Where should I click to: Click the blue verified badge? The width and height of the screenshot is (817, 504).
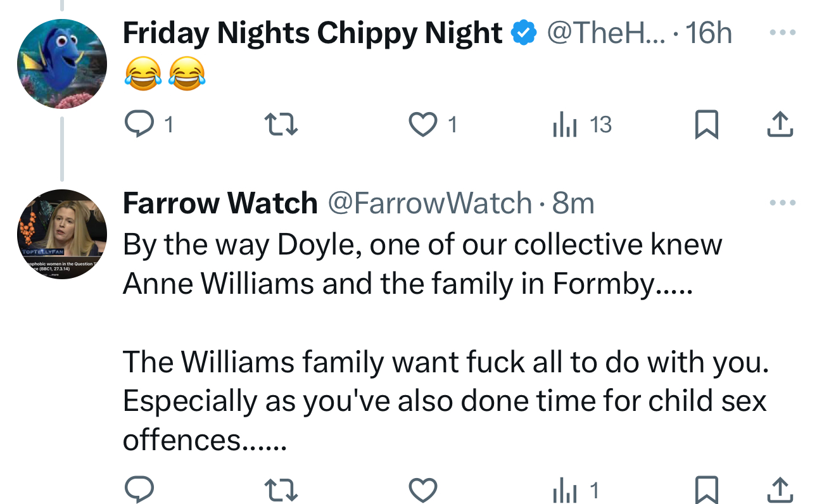pyautogui.click(x=524, y=33)
